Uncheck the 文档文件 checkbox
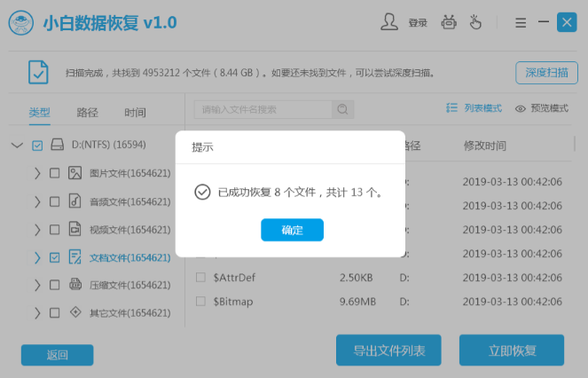The image size is (588, 378). [x=54, y=257]
